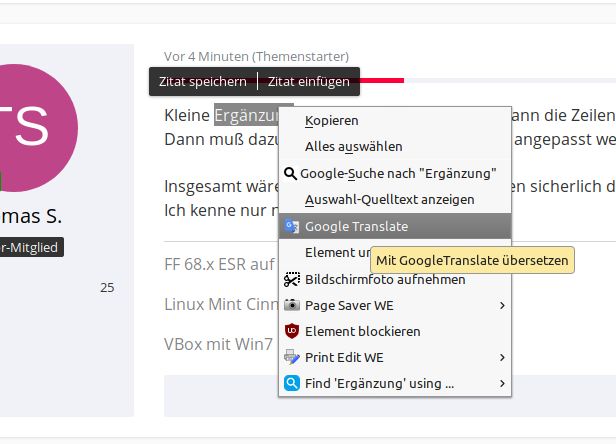Click the Print Edit WE printer icon

coord(292,357)
